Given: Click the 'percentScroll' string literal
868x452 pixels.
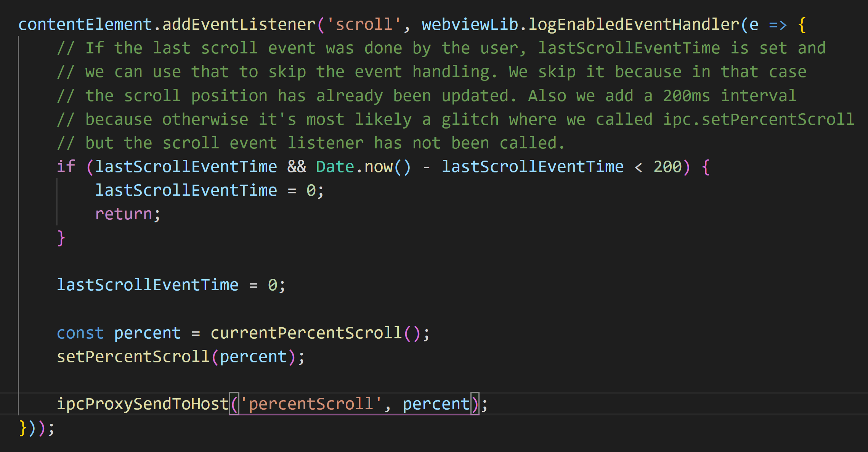Looking at the screenshot, I should (311, 404).
